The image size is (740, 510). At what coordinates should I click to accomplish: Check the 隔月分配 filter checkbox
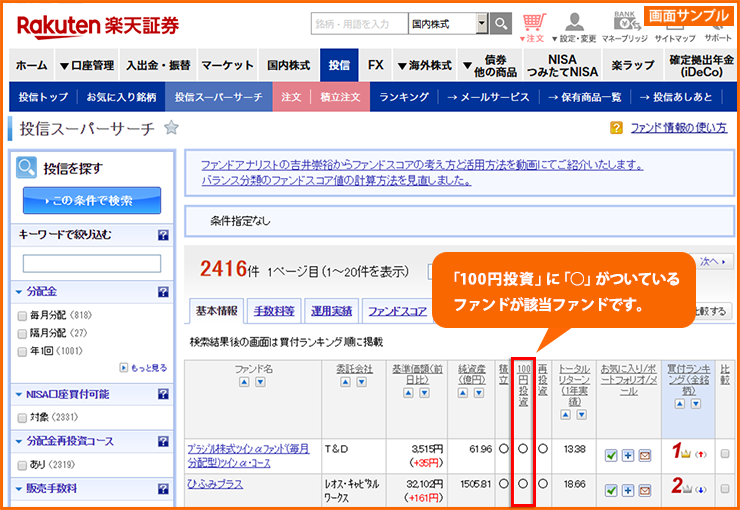[22, 334]
